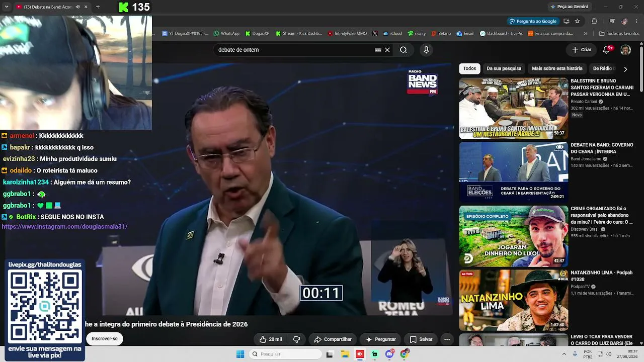This screenshot has height=362, width=644.
Task: Open the douglasmaia31 Instagram link in chat
Action: click(x=64, y=227)
